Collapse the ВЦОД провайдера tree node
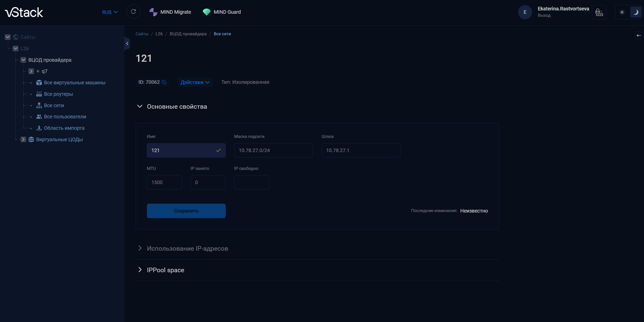This screenshot has width=644, height=322. 23,60
